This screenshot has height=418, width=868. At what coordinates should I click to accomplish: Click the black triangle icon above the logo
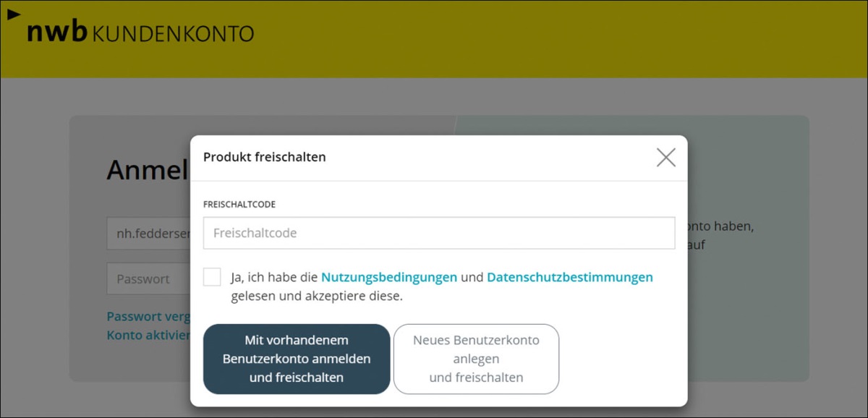click(x=14, y=14)
